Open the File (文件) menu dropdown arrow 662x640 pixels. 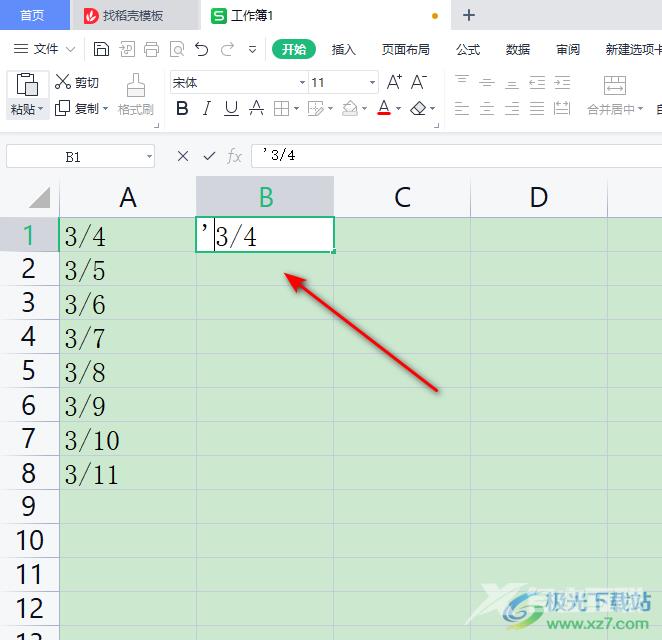(71, 49)
